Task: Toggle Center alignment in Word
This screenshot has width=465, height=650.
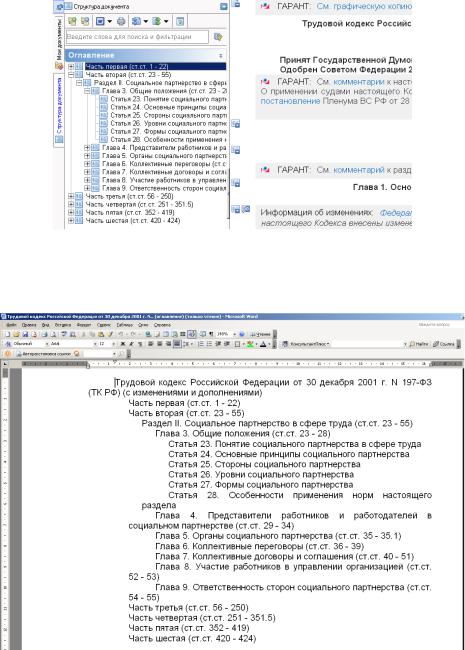Action: pos(160,344)
